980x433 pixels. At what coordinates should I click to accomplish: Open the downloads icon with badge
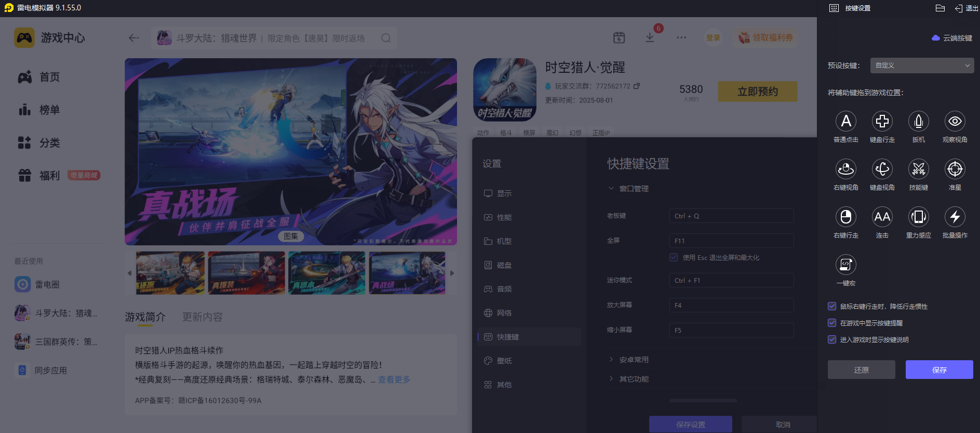[x=650, y=37]
